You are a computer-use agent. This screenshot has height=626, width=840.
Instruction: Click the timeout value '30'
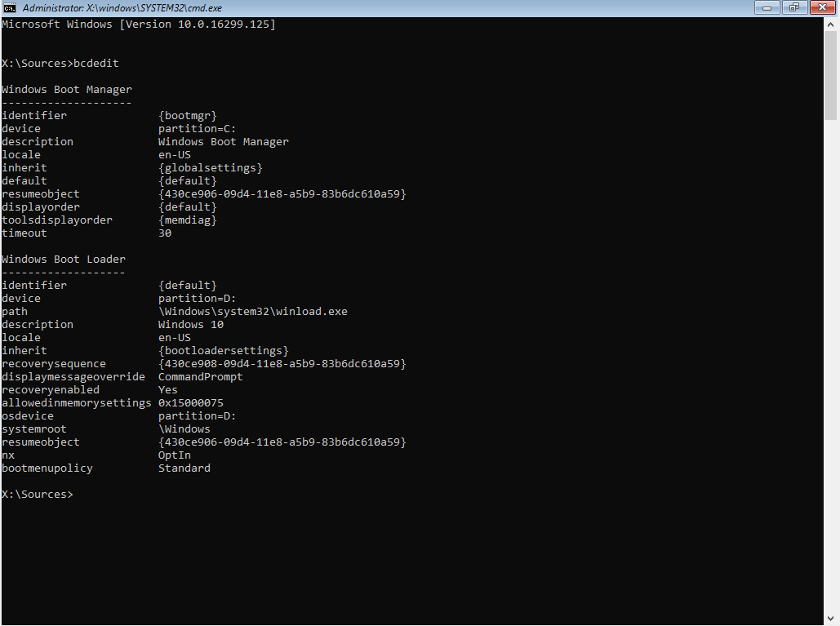click(165, 233)
